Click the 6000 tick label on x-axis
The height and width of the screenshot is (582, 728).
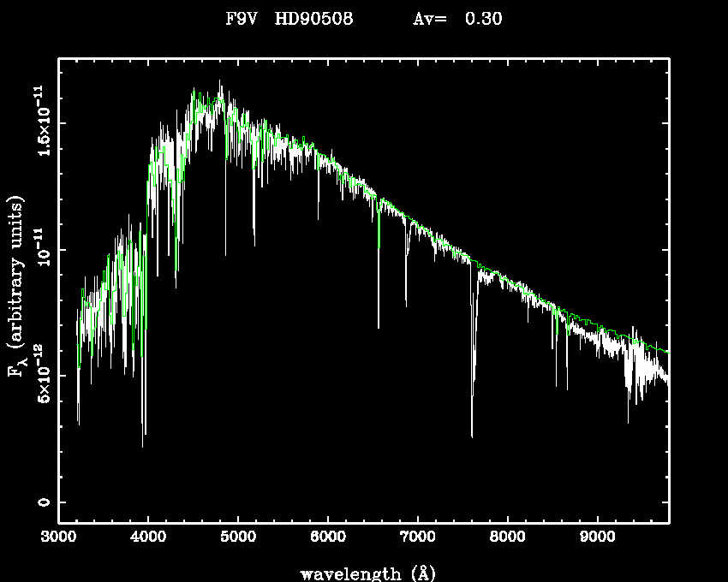point(328,538)
